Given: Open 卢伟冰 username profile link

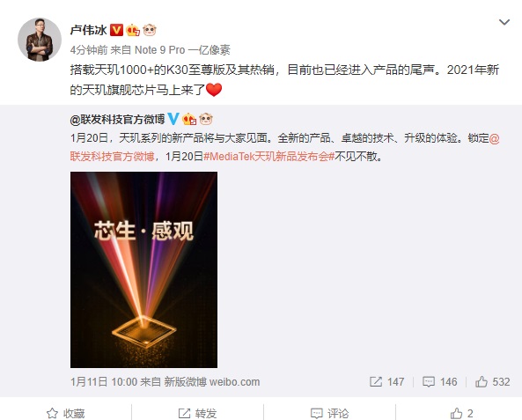Looking at the screenshot, I should [88, 30].
